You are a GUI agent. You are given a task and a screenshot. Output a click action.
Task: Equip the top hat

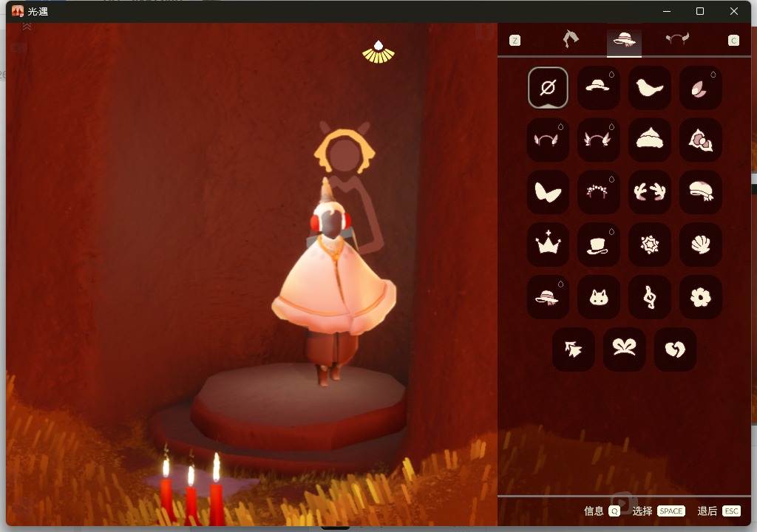[599, 245]
